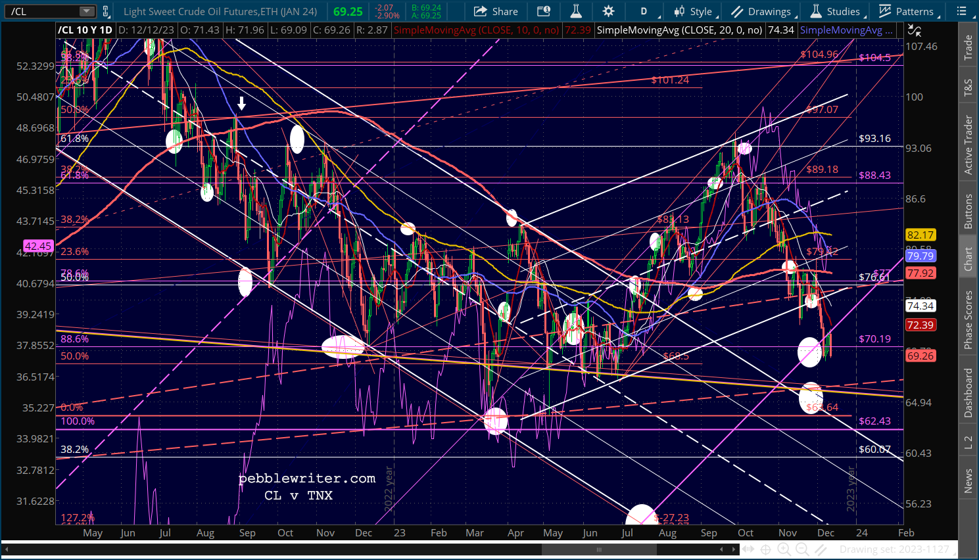Click the scrollbar left arrow
The image size is (979, 560).
click(5, 549)
